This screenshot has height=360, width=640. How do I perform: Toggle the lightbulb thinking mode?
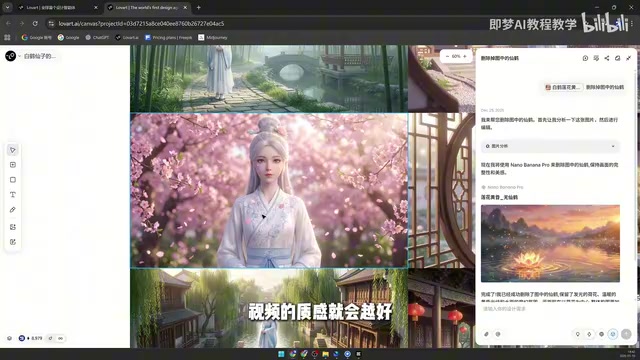pos(578,334)
